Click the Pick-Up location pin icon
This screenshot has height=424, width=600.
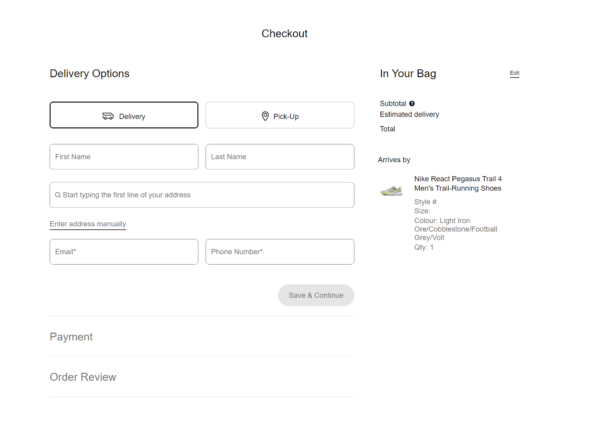(265, 116)
